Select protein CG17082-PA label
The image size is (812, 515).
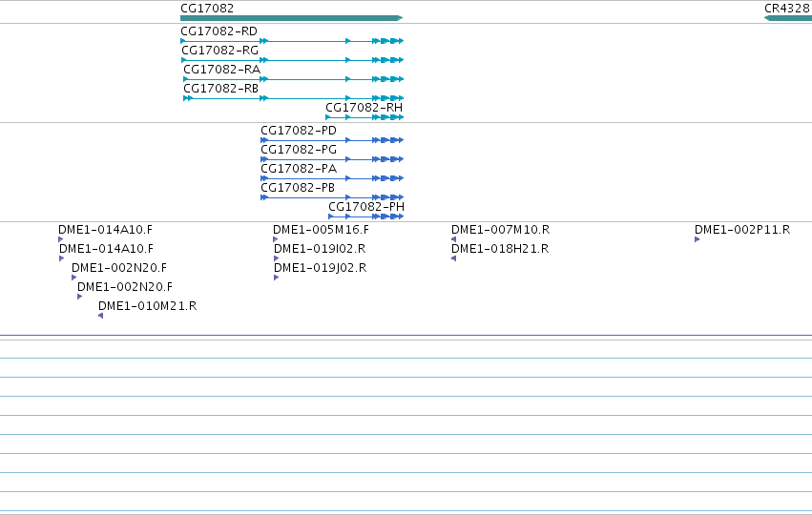(x=299, y=169)
